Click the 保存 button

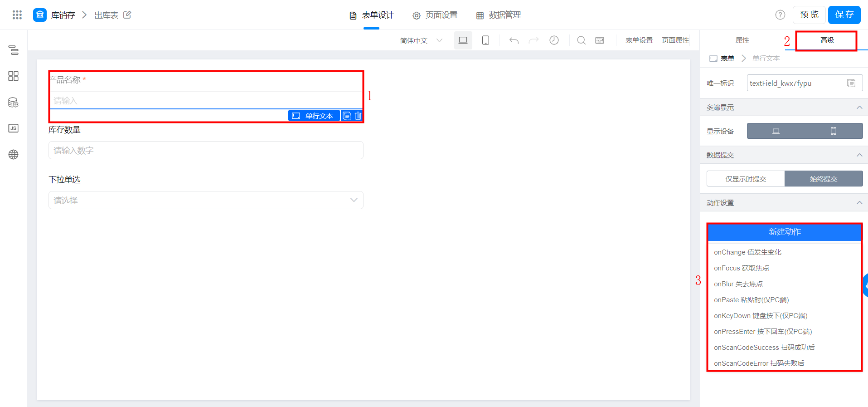[844, 15]
